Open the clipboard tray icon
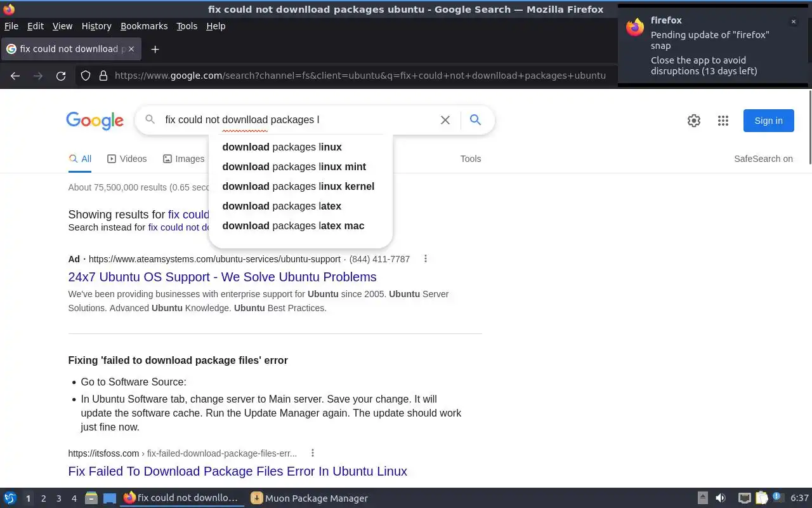 tap(761, 498)
